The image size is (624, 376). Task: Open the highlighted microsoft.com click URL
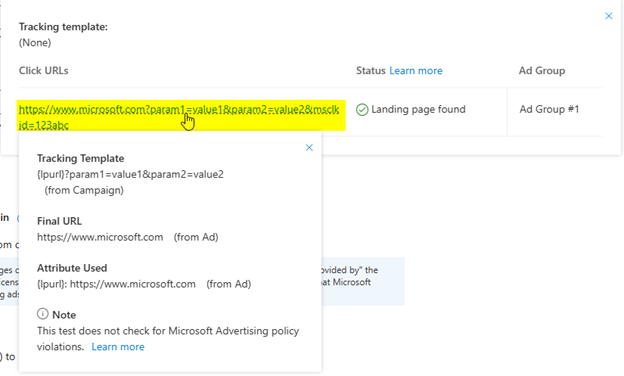point(179,117)
